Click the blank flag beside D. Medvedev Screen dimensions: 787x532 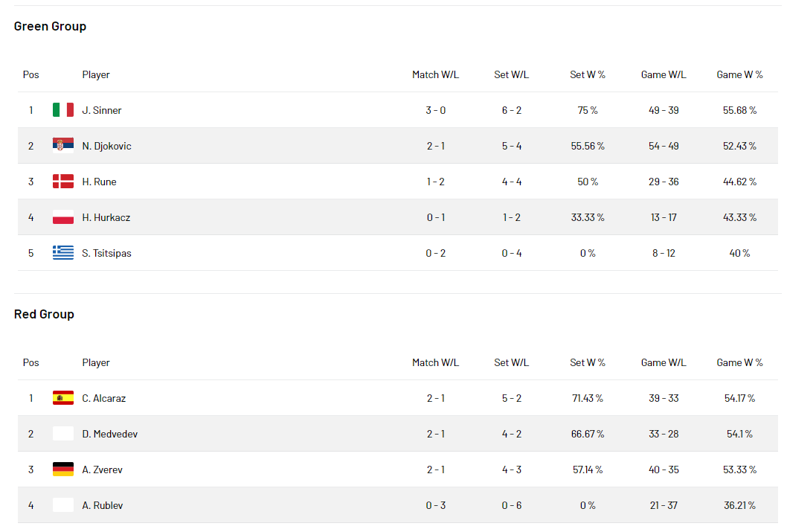coord(63,434)
